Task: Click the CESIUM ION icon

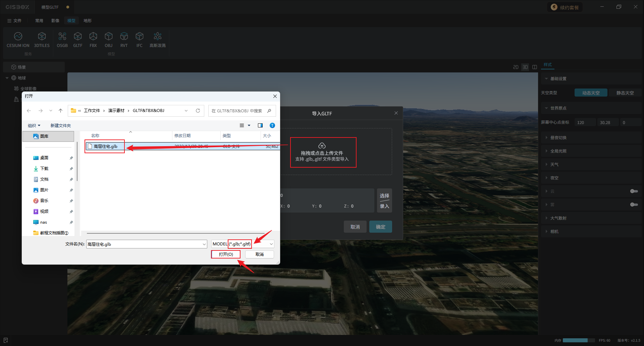Action: point(18,40)
